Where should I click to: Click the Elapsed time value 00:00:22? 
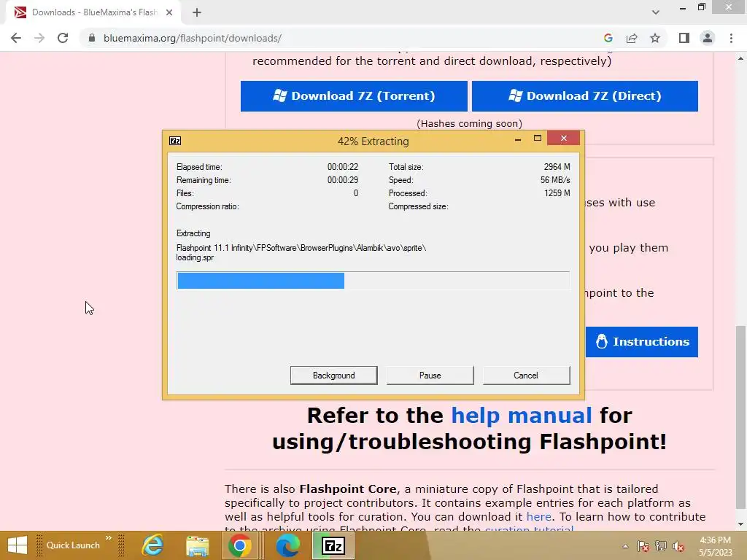tap(343, 167)
